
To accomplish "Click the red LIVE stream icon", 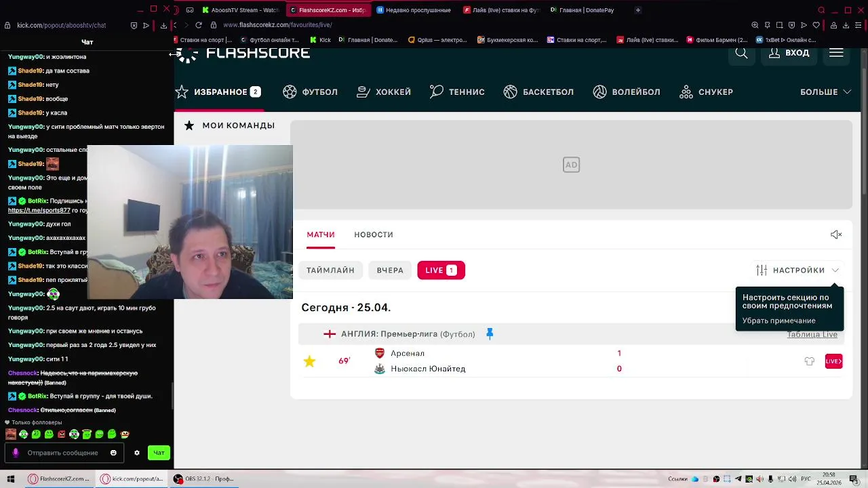I will click(x=833, y=361).
